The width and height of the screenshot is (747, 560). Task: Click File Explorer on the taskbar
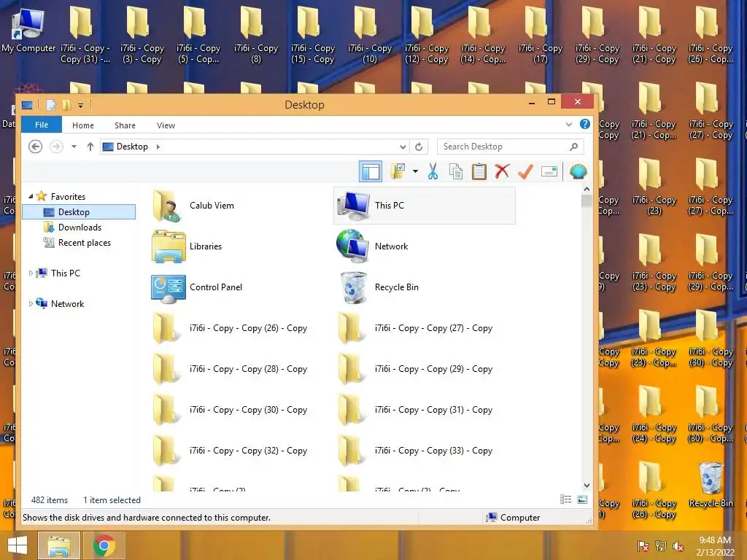coord(58,545)
